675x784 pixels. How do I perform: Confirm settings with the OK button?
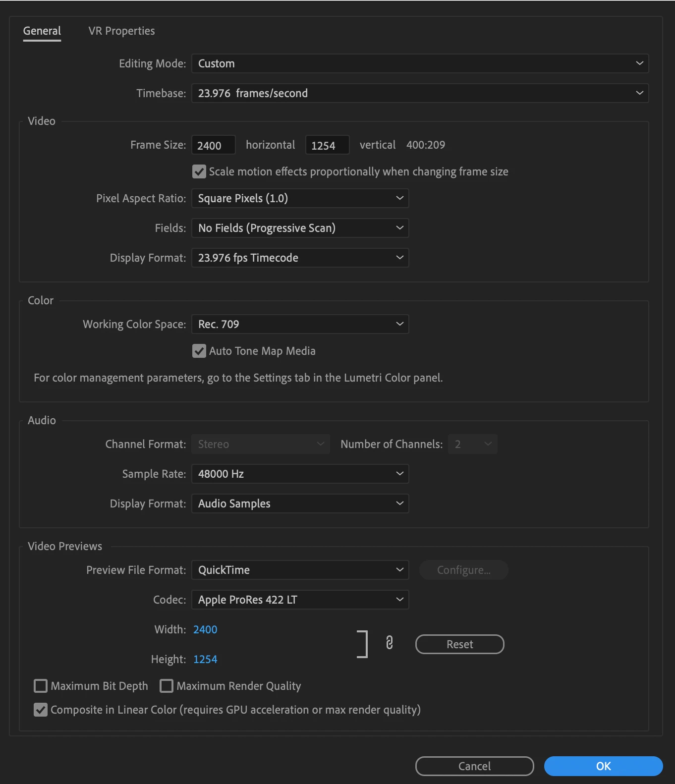click(x=604, y=766)
